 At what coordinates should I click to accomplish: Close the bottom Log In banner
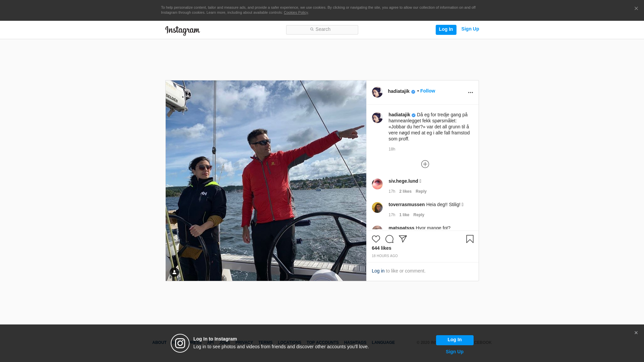point(636,333)
